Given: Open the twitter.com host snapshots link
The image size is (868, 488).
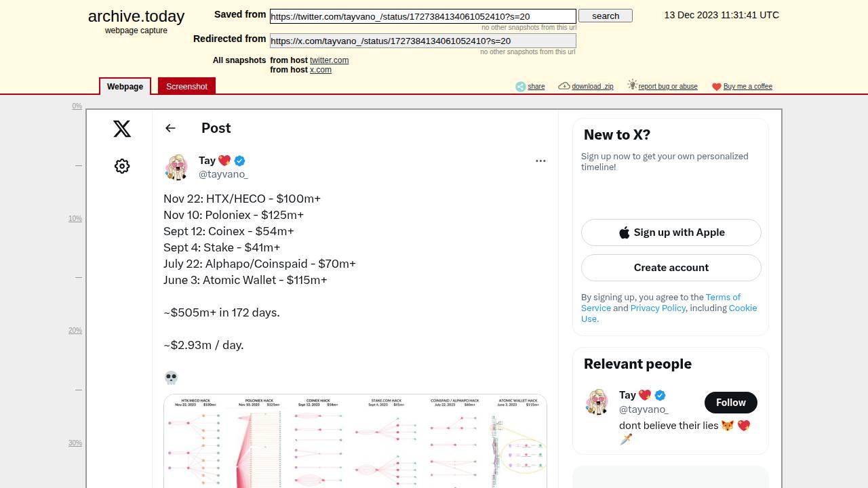Looking at the screenshot, I should point(330,60).
